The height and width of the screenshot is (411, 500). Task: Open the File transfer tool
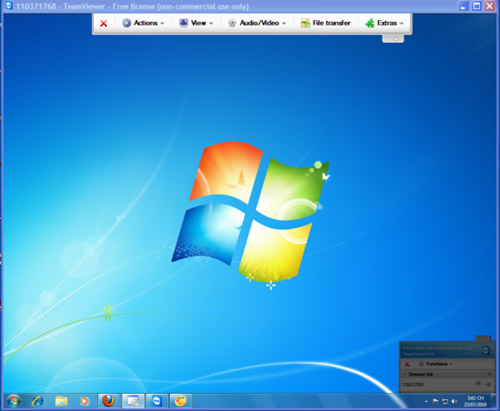click(x=326, y=23)
